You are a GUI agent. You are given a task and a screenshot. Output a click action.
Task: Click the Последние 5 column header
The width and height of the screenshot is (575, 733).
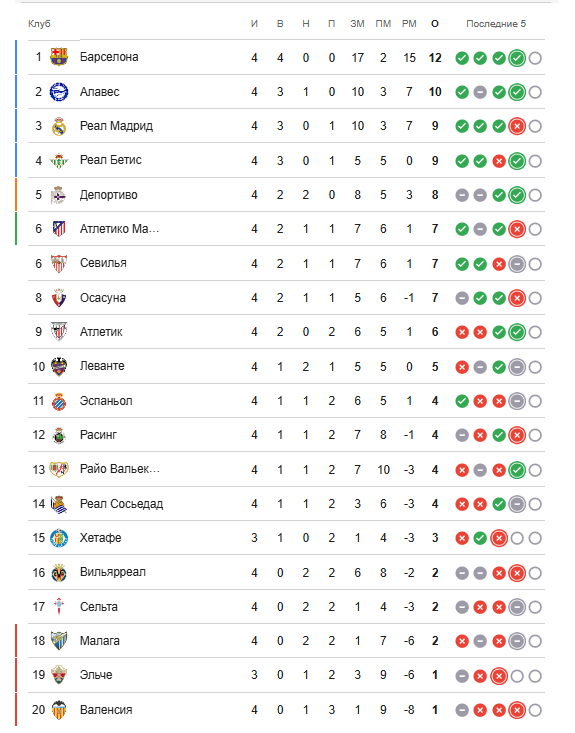496,24
